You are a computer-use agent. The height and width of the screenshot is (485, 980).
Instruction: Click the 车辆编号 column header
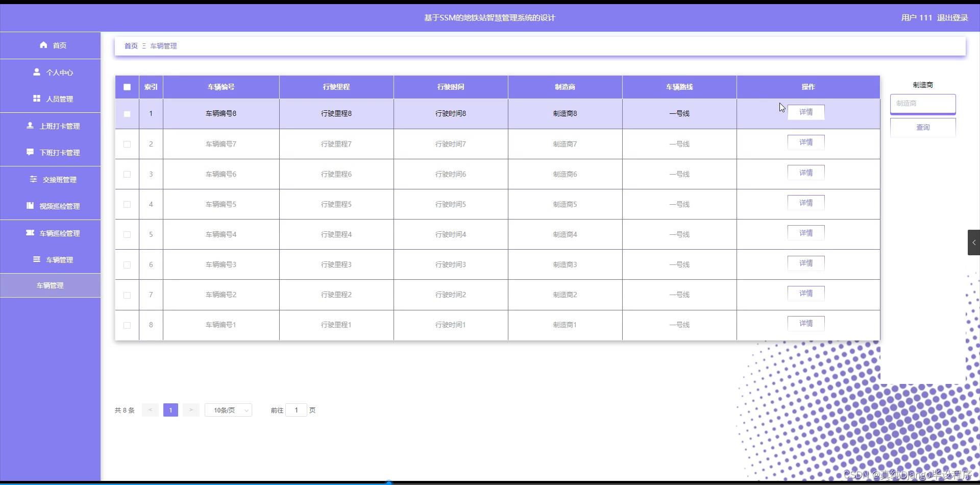pyautogui.click(x=221, y=87)
